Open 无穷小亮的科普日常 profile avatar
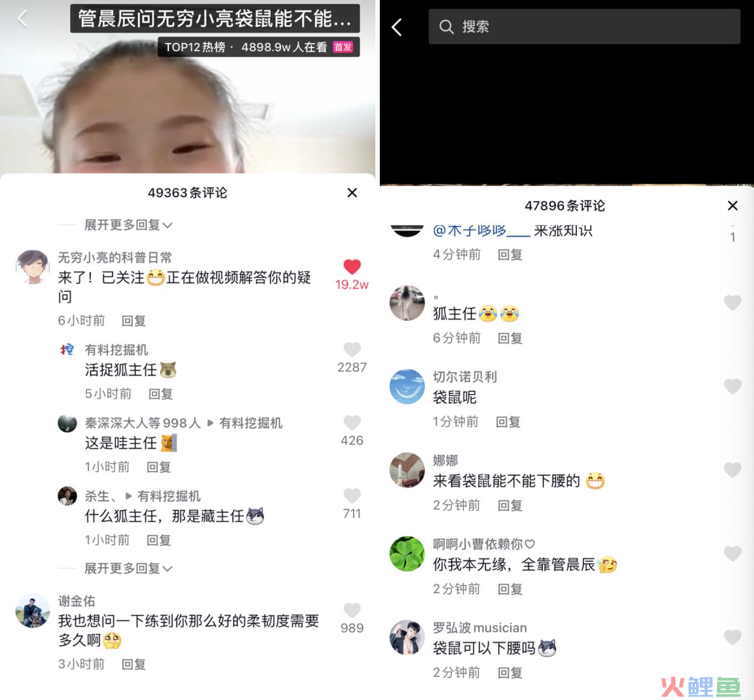 pos(33,266)
